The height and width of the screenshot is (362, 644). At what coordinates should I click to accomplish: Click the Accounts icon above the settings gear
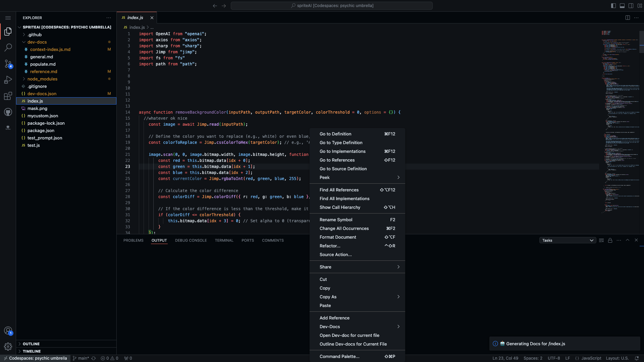click(x=8, y=330)
